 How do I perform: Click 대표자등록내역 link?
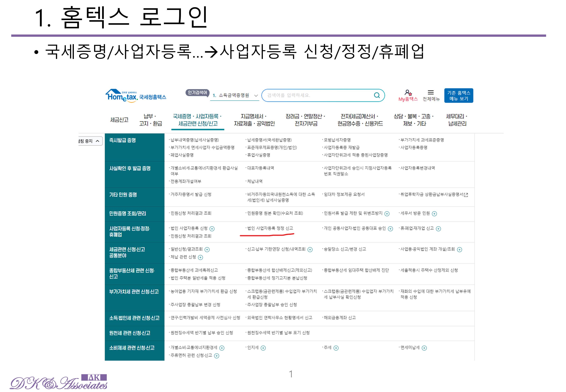coord(260,168)
